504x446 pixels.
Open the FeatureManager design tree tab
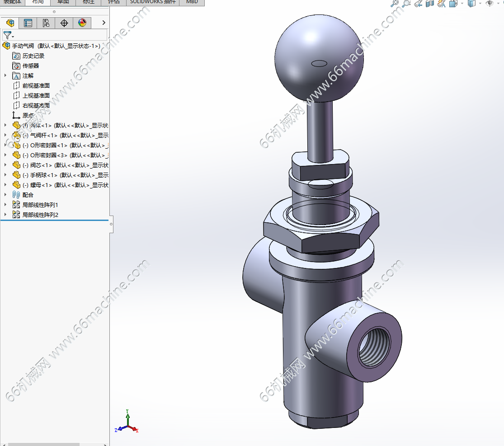point(10,23)
